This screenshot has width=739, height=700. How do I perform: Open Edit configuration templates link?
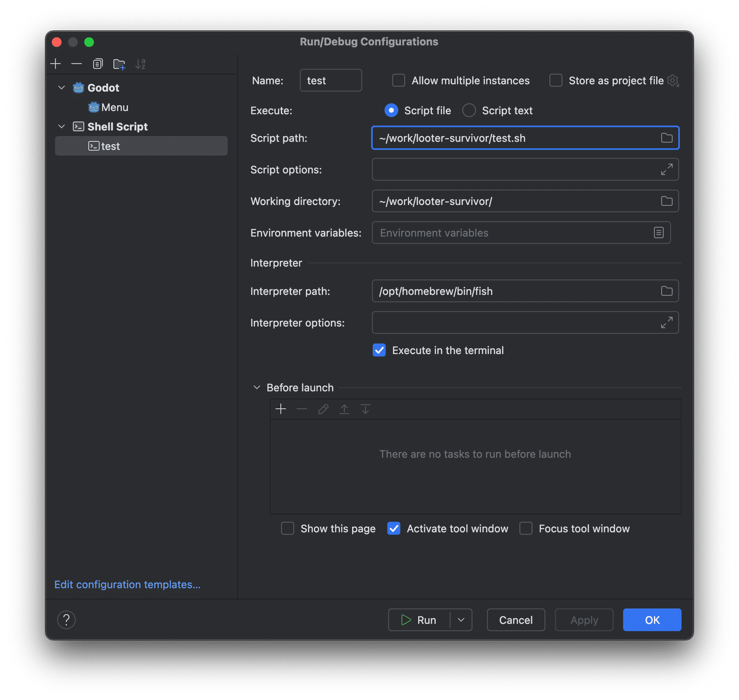click(x=127, y=584)
